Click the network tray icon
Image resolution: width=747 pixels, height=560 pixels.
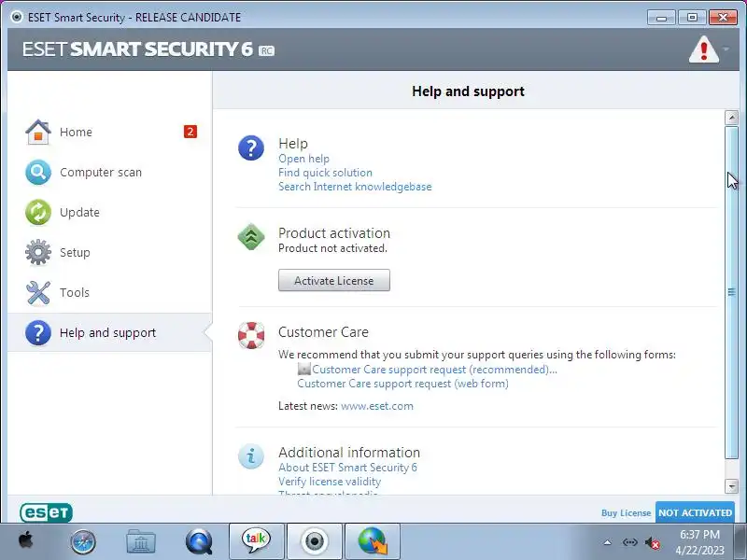point(629,542)
